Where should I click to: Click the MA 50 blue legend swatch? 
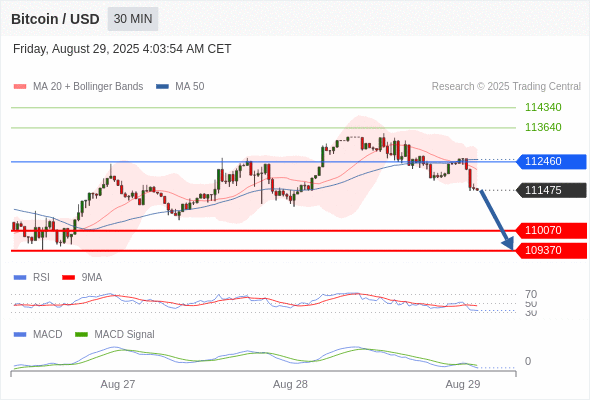[x=162, y=87]
